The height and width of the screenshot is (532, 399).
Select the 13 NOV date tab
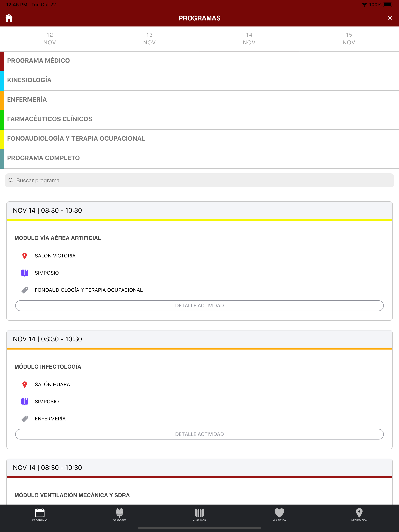[149, 39]
